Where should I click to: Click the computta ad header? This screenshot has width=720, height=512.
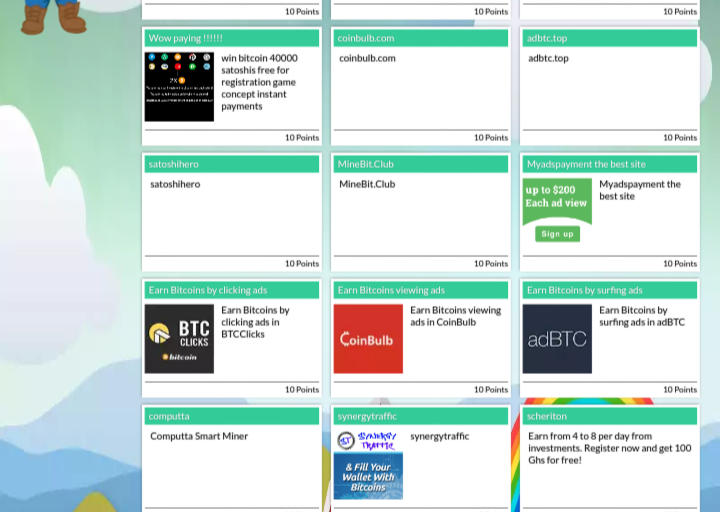tap(169, 416)
